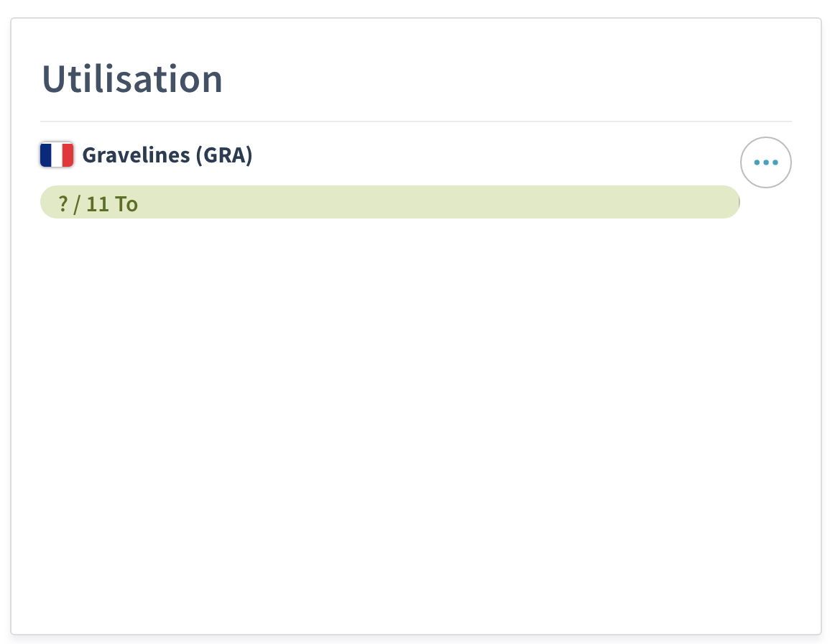This screenshot has height=644, width=835.
Task: Expand more options for the GRA region
Action: tap(765, 162)
